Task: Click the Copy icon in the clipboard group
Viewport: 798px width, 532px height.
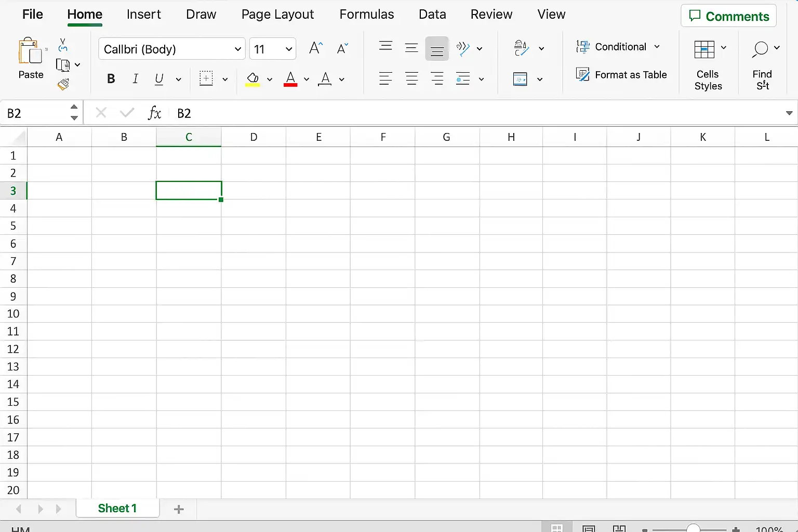Action: [63, 65]
